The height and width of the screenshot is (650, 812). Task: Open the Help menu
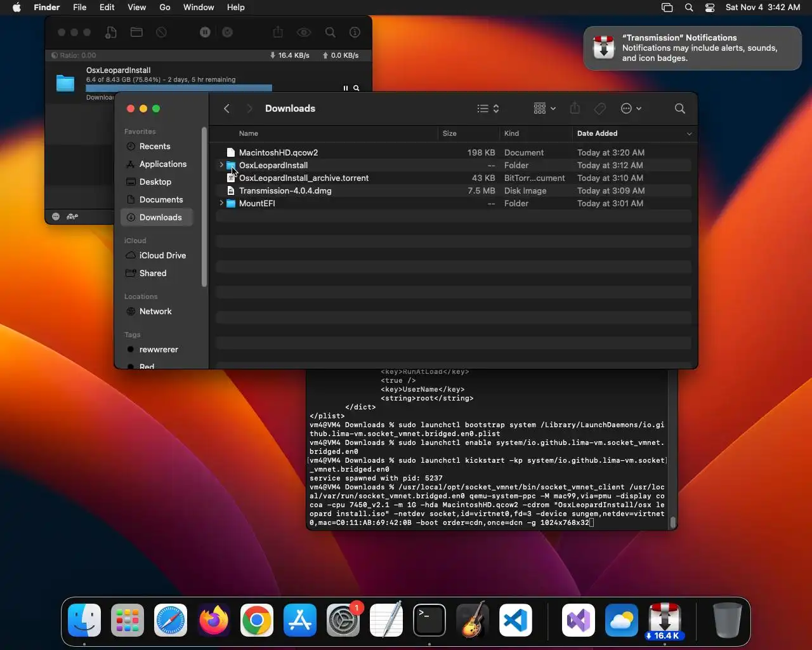(x=235, y=7)
